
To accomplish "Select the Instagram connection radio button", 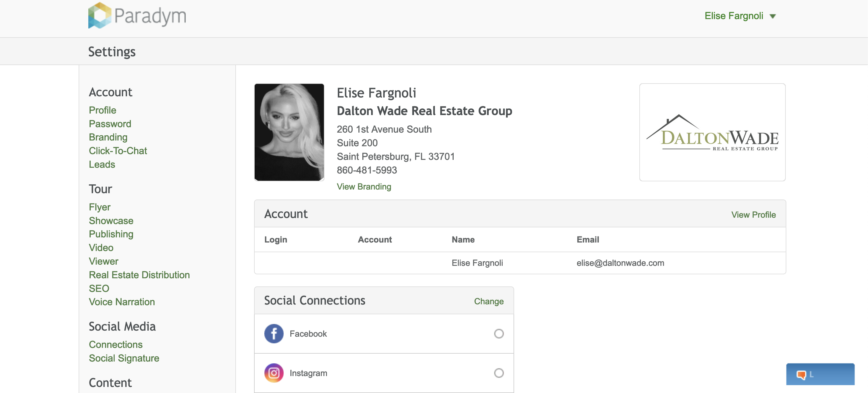I will (x=499, y=373).
